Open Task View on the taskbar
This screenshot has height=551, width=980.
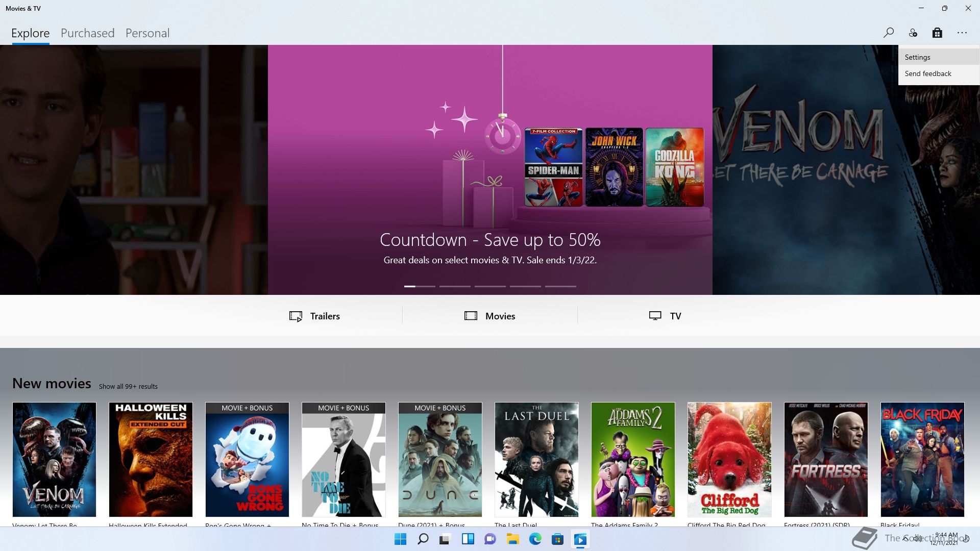(x=445, y=539)
